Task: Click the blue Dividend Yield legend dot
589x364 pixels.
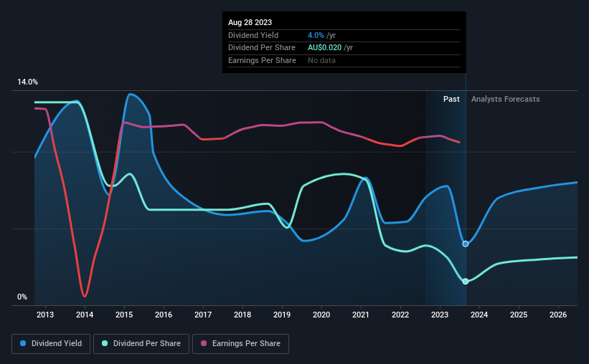Action: point(23,343)
